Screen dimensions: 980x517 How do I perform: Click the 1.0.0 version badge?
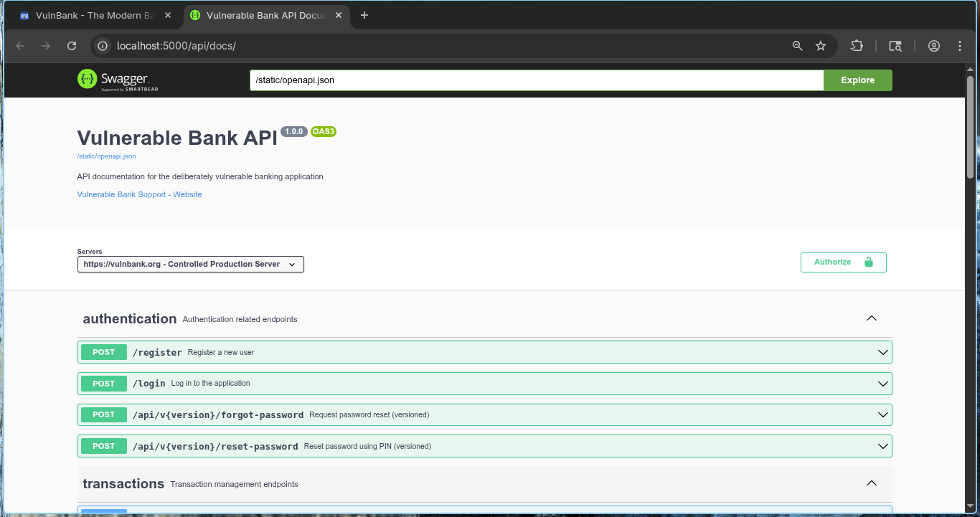tap(294, 131)
